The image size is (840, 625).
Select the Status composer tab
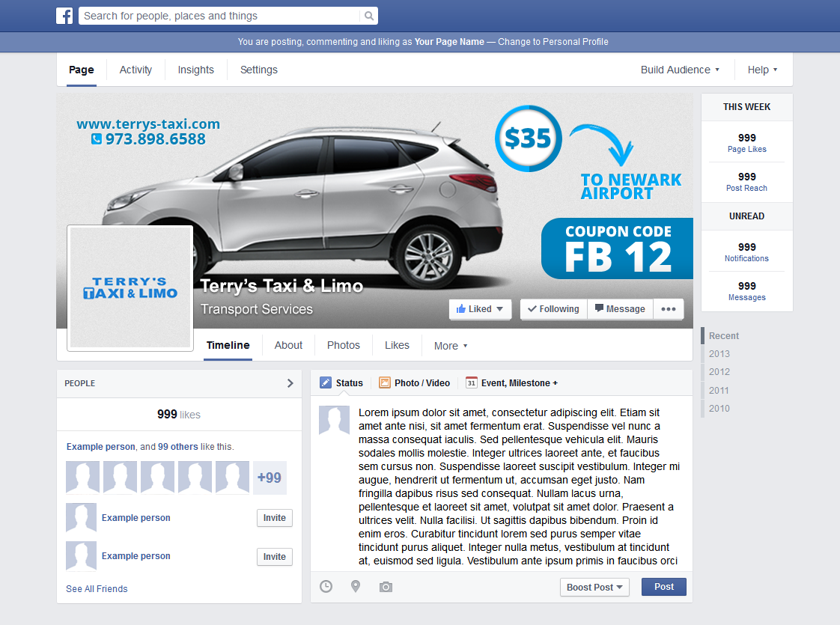point(341,383)
